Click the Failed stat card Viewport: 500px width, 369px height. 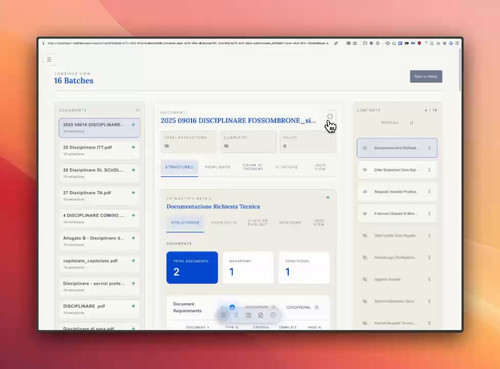tap(308, 142)
